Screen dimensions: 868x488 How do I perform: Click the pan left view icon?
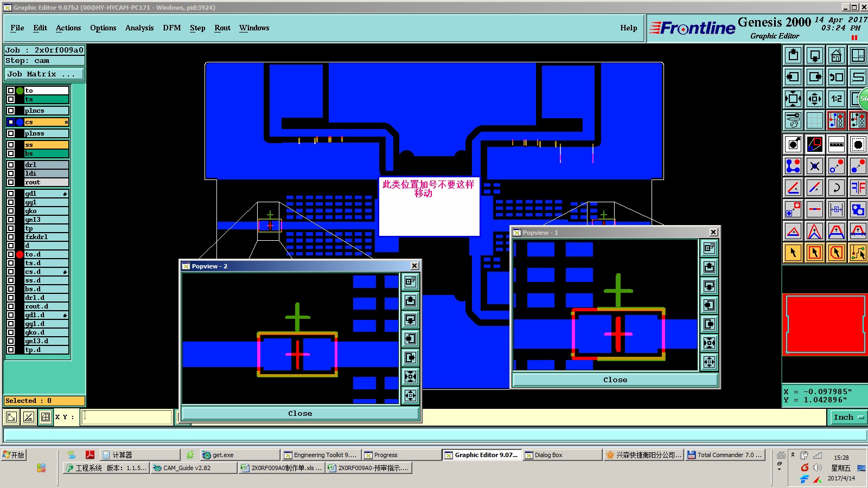click(793, 77)
